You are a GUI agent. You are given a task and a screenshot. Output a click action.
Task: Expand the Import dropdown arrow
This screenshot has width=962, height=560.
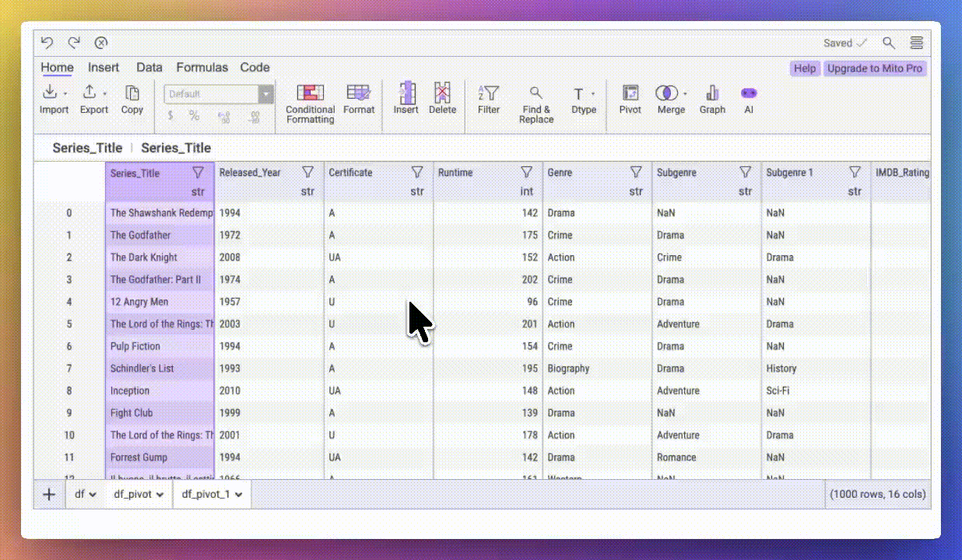click(x=65, y=94)
